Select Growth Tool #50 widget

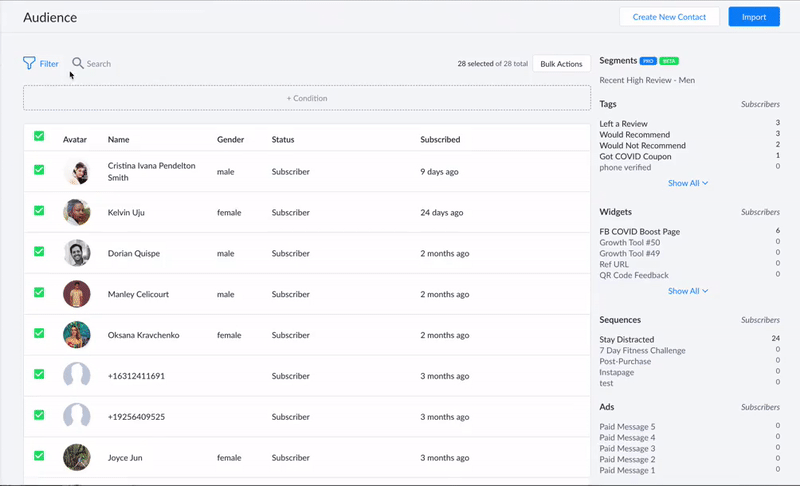tap(630, 242)
